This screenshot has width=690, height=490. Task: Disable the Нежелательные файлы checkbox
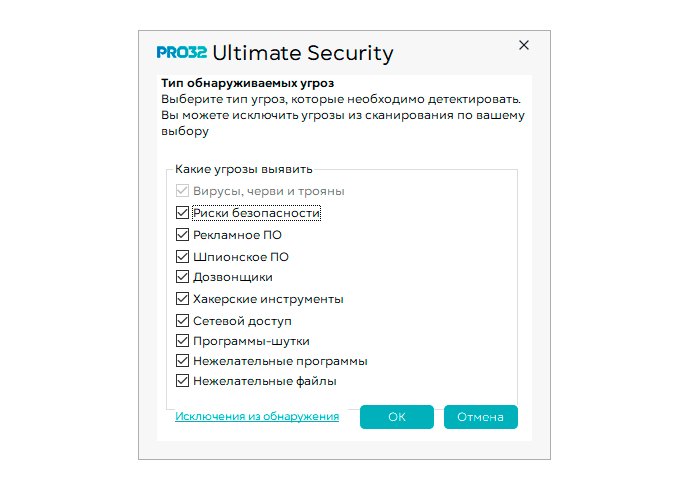[x=182, y=381]
